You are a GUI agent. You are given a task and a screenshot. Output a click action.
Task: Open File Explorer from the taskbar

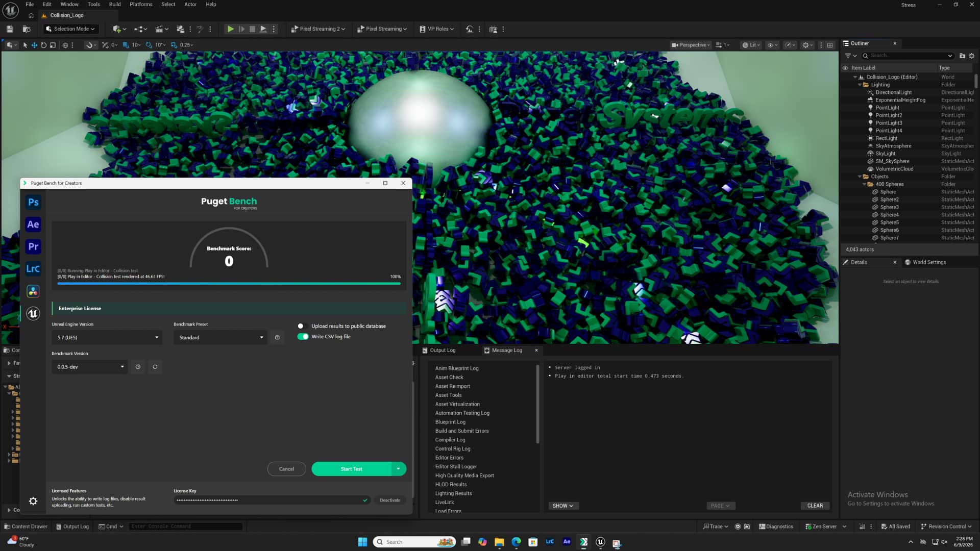pos(499,542)
